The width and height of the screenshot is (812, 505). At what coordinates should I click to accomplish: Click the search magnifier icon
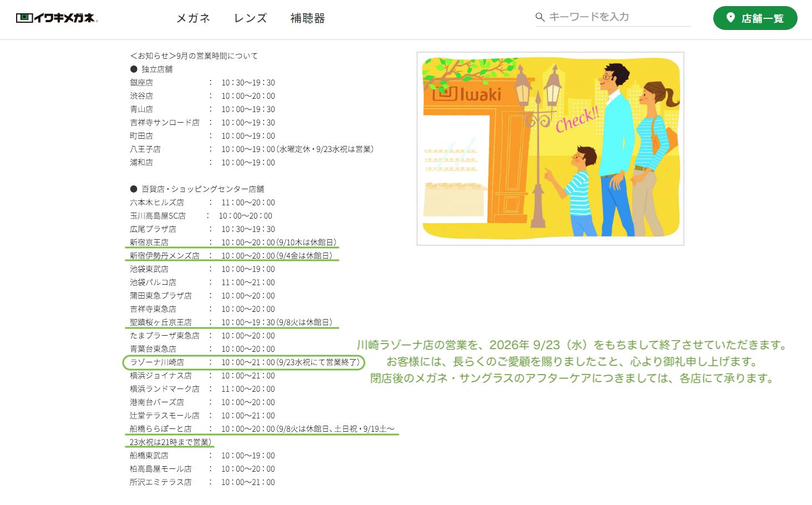tap(540, 17)
